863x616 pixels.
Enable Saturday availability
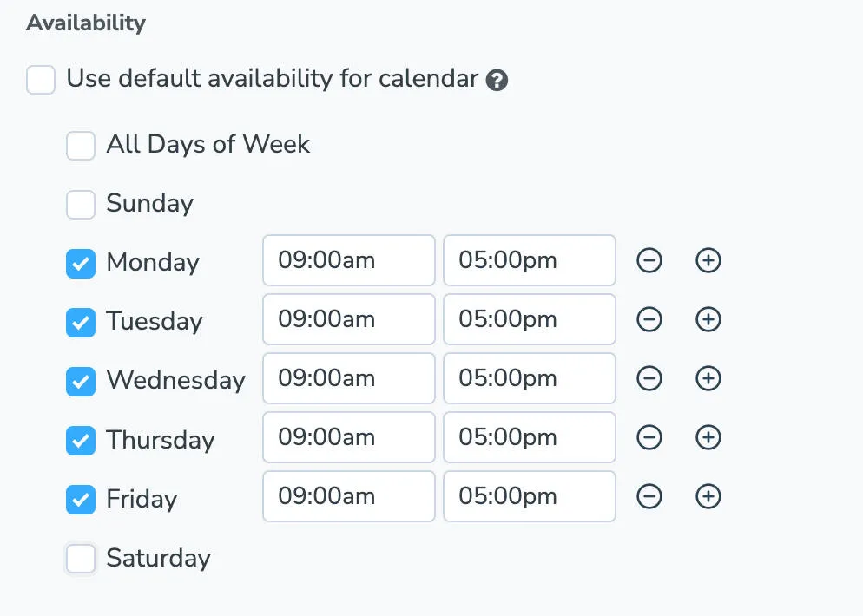point(80,559)
